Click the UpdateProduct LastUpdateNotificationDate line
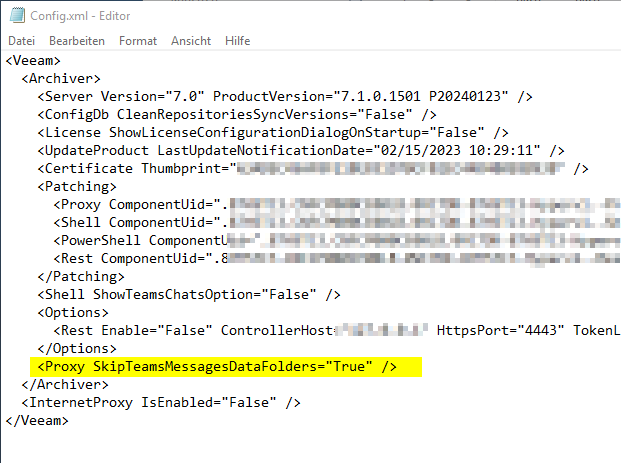The image size is (621, 463). tap(301, 151)
